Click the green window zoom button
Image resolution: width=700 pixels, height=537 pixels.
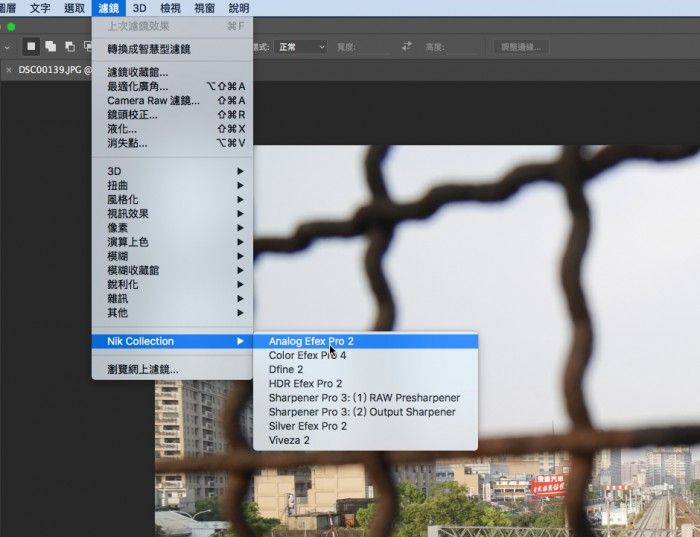click(11, 27)
